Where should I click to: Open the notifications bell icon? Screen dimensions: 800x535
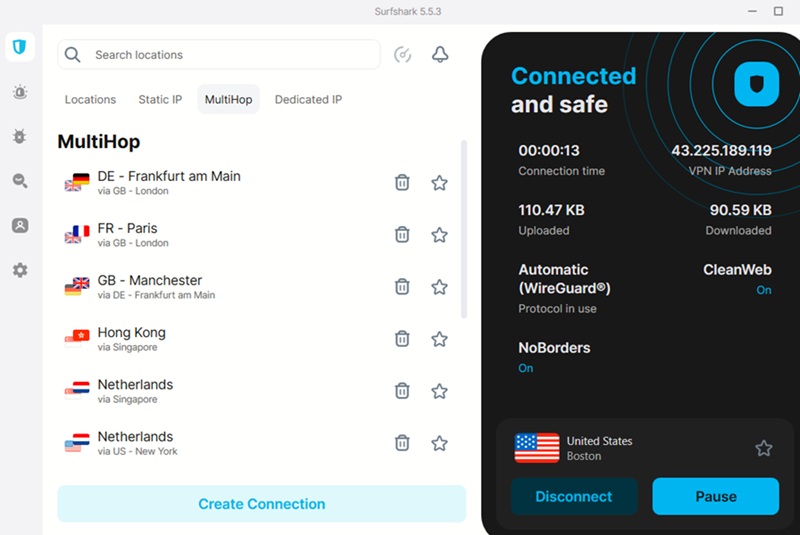tap(440, 55)
